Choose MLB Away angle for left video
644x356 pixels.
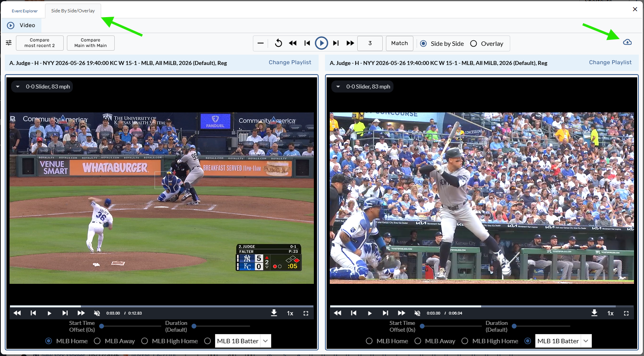point(97,341)
